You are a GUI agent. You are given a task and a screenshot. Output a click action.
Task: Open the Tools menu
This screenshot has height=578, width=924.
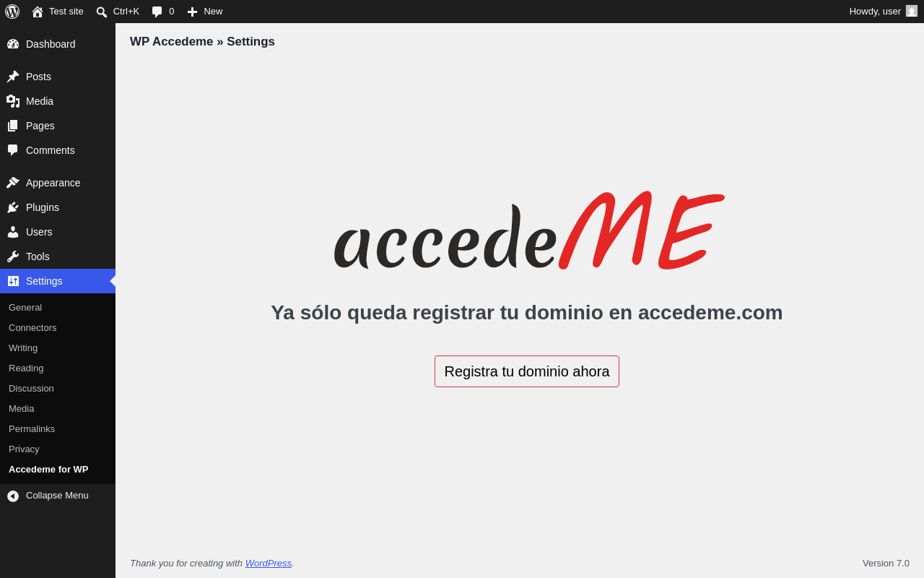pos(58,256)
